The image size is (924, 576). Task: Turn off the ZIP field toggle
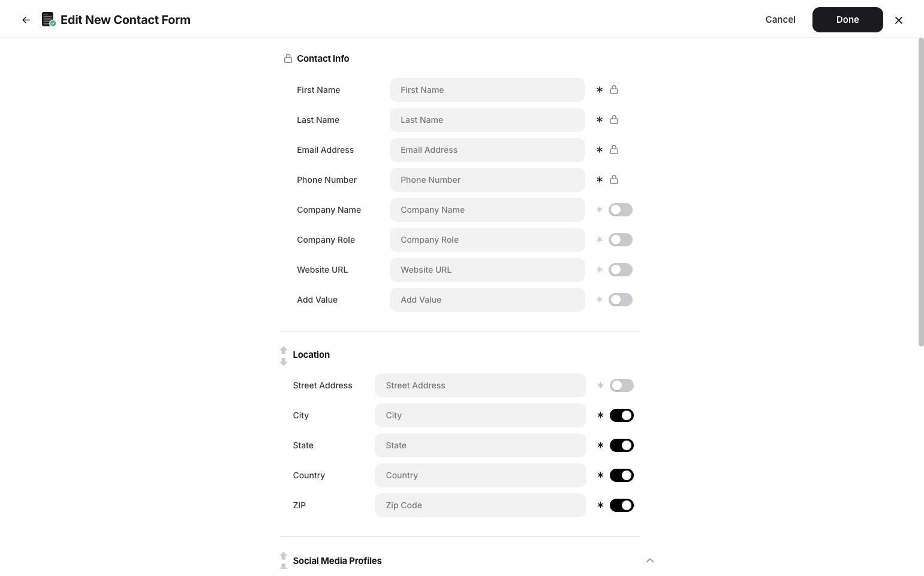click(x=622, y=505)
